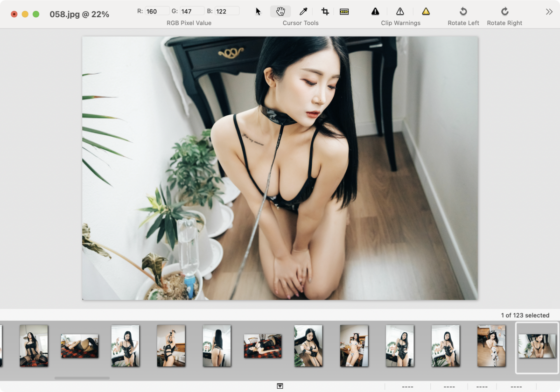The height and width of the screenshot is (392, 560).
Task: Click the "058.jpg @ 22%" window title
Action: tap(79, 14)
